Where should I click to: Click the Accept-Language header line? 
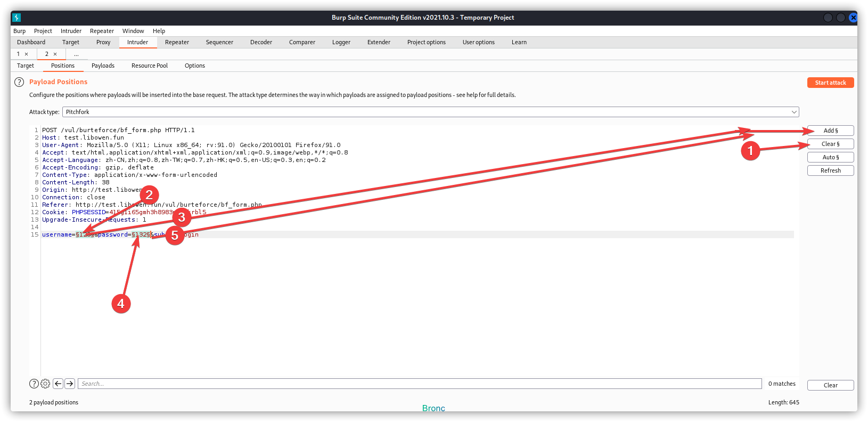184,160
